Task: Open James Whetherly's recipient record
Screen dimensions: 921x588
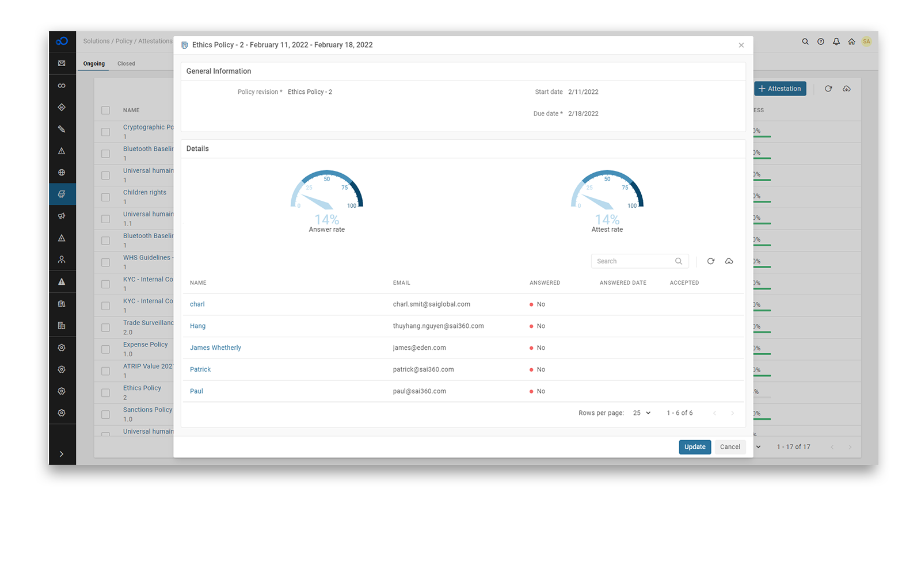Action: tap(215, 348)
